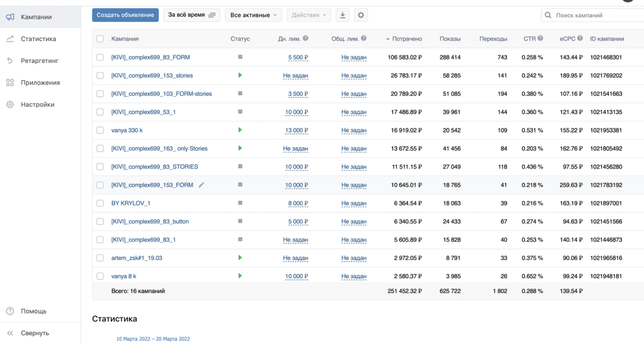The height and width of the screenshot is (350, 644).
Task: Go to the Ретаргетинг sidebar menu item
Action: pyautogui.click(x=40, y=61)
